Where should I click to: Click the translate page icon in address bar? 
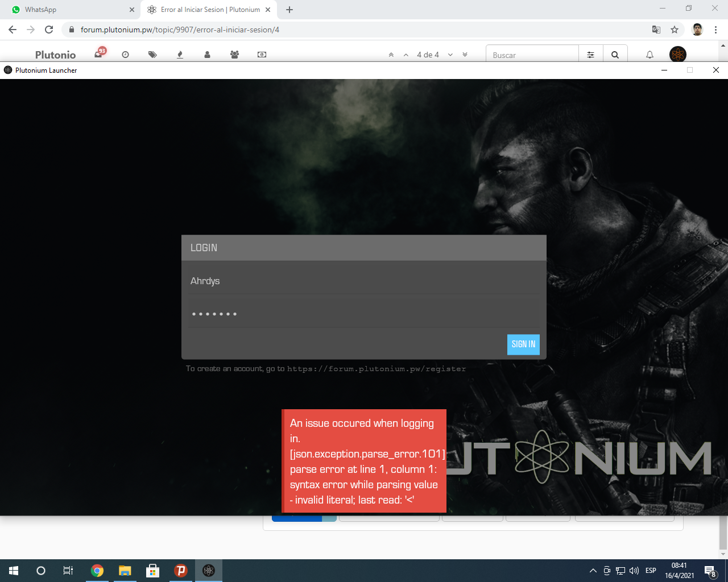coord(656,30)
